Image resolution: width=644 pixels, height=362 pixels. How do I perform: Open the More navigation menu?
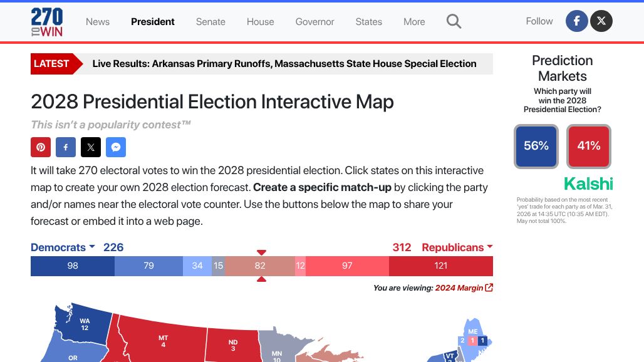tap(414, 21)
